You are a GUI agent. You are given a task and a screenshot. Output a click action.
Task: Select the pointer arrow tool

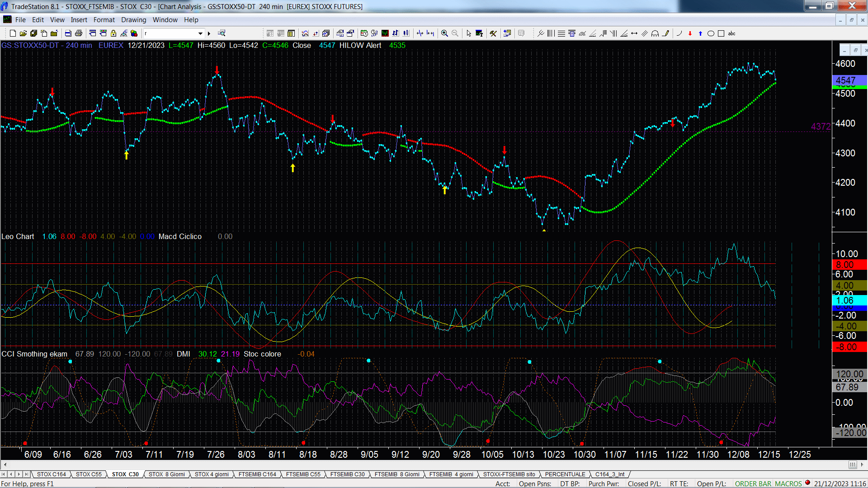click(x=469, y=33)
